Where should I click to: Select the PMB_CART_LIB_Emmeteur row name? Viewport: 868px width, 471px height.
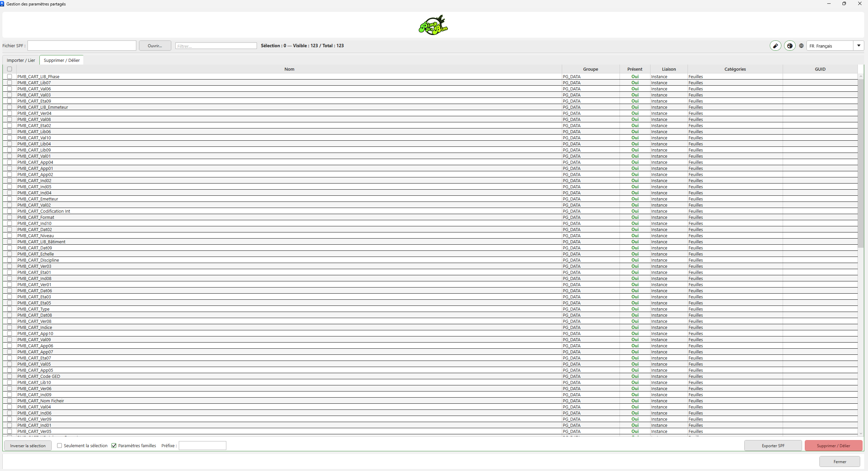tap(42, 107)
